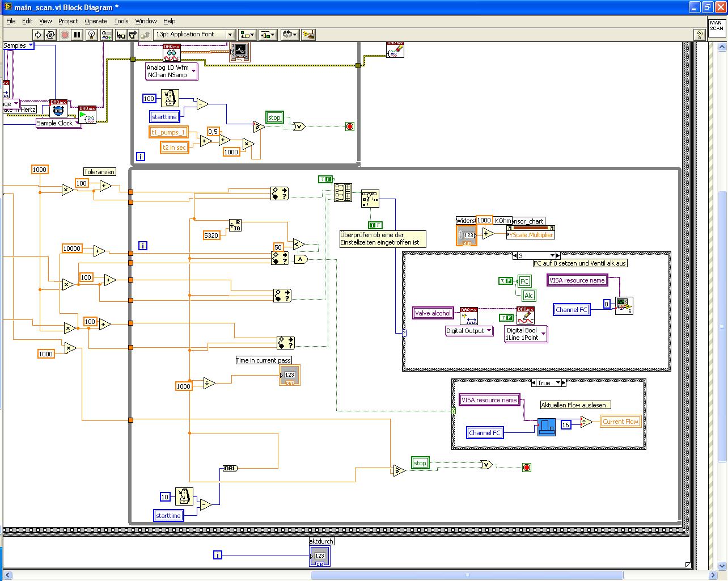Open the 13pt Application Font dropdown

click(x=194, y=35)
